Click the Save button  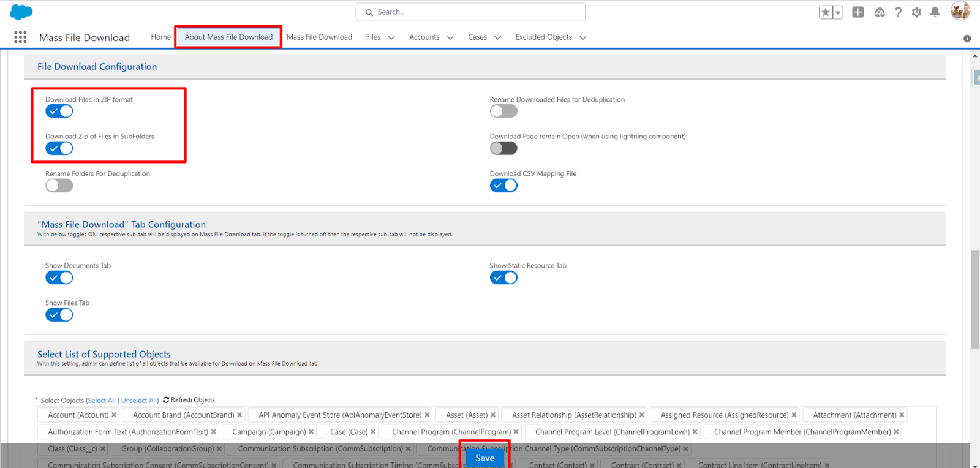484,458
